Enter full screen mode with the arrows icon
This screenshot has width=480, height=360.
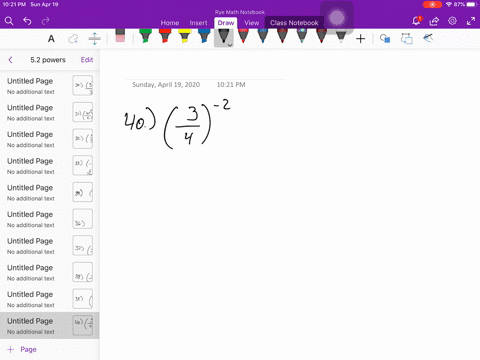[x=471, y=21]
